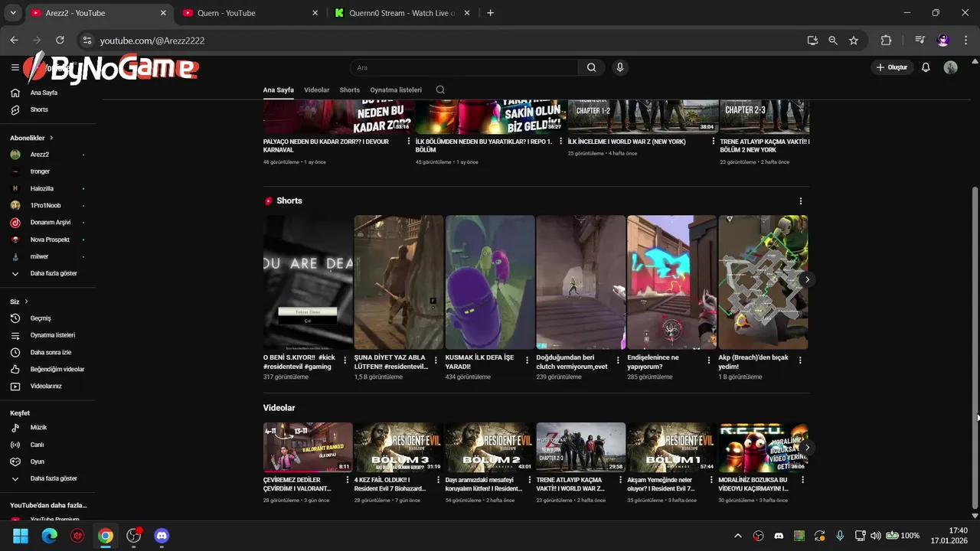
Task: Open Endişelenince ne yapıyorum short thumbnail
Action: tap(671, 282)
